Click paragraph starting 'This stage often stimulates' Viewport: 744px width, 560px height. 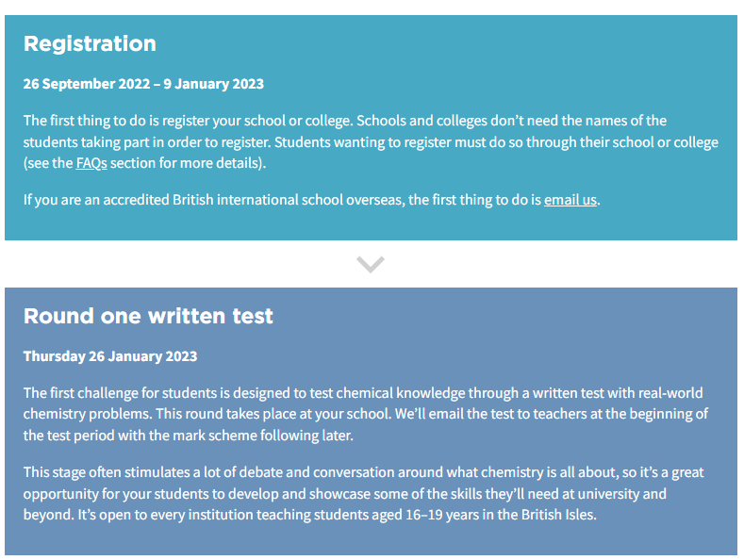pos(363,494)
